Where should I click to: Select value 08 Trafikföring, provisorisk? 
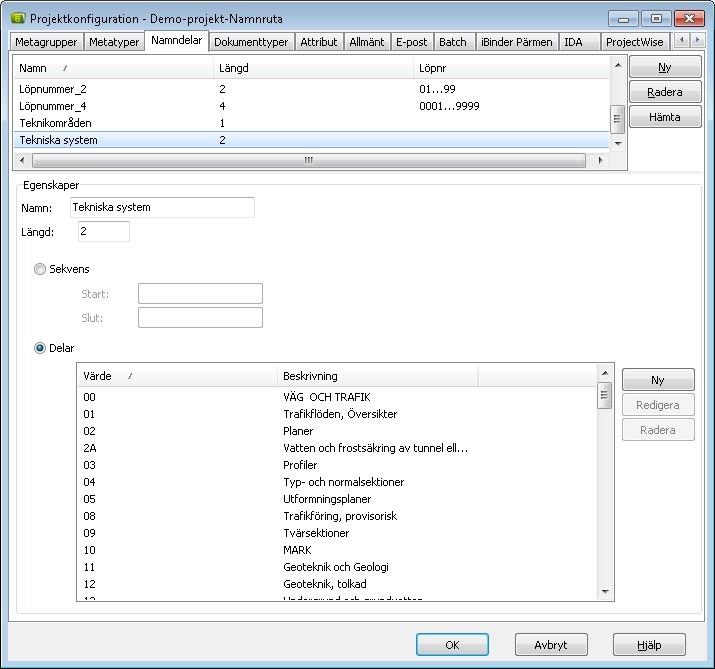[x=337, y=516]
